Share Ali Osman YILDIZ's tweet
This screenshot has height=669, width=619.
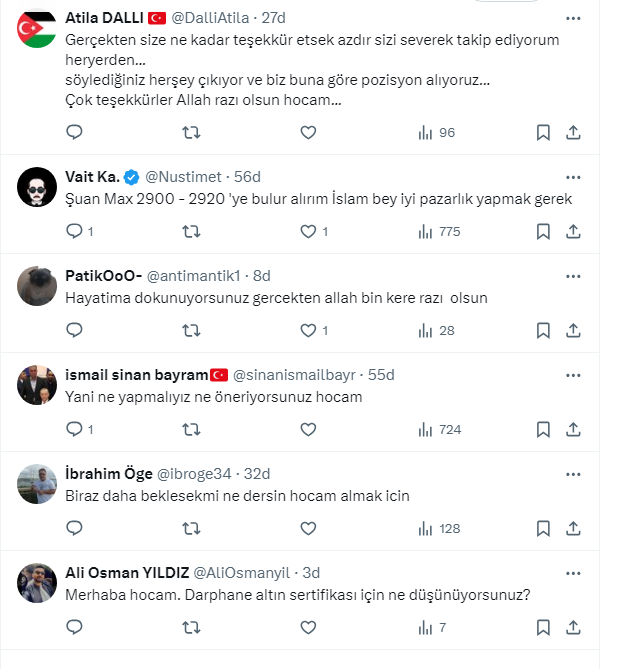(573, 627)
